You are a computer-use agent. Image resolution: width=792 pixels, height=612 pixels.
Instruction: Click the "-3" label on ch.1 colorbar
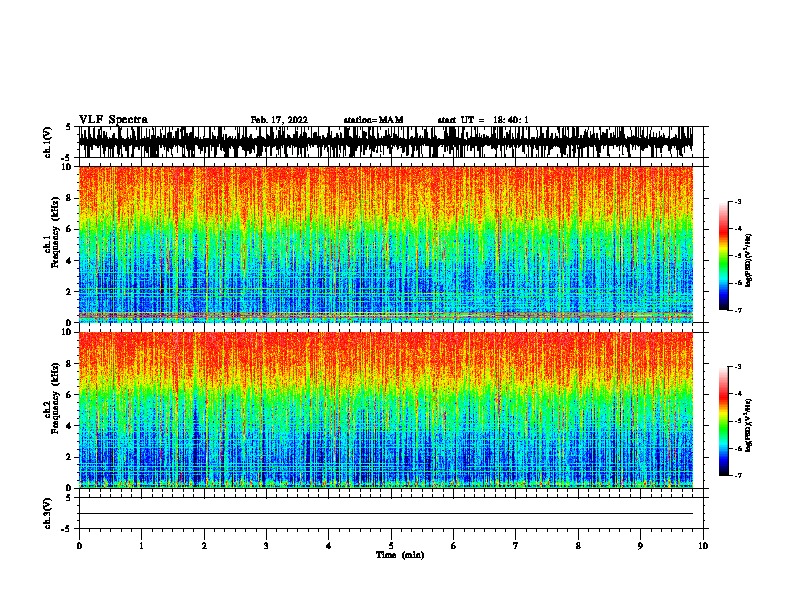(737, 201)
